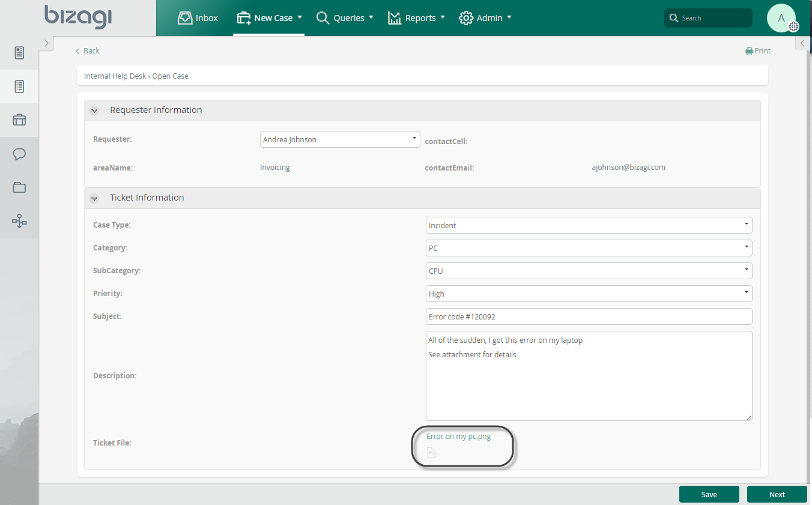Open the Admin menu

[485, 18]
